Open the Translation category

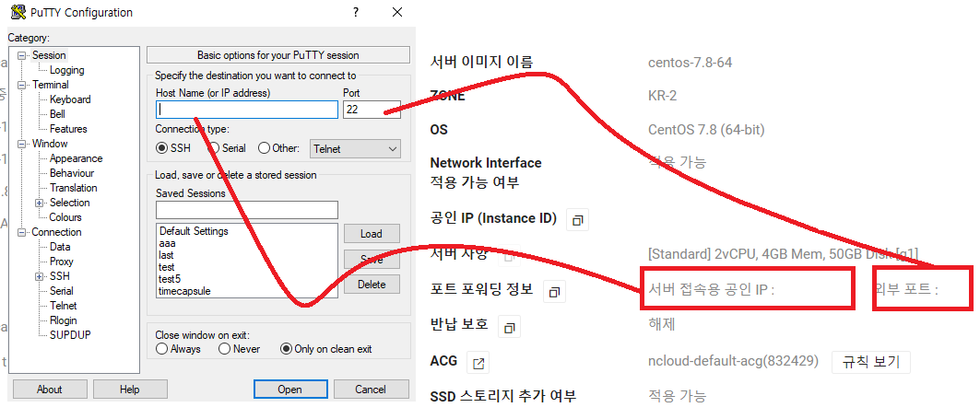74,188
